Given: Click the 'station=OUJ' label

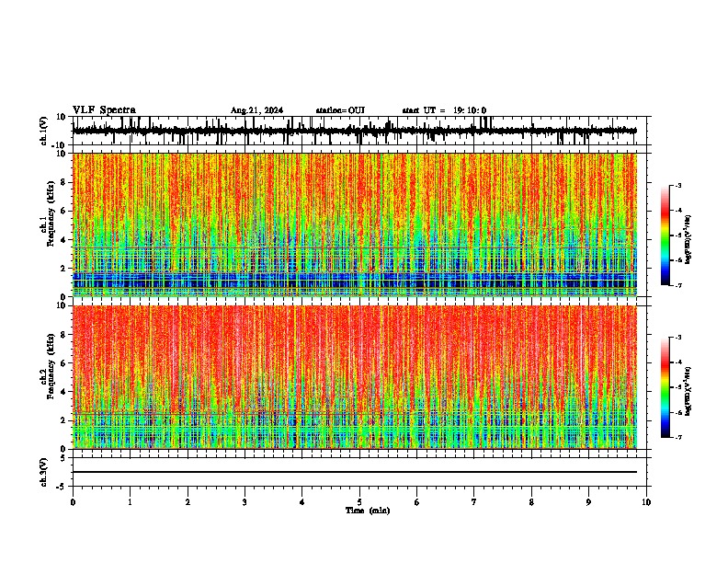Looking at the screenshot, I should [340, 110].
